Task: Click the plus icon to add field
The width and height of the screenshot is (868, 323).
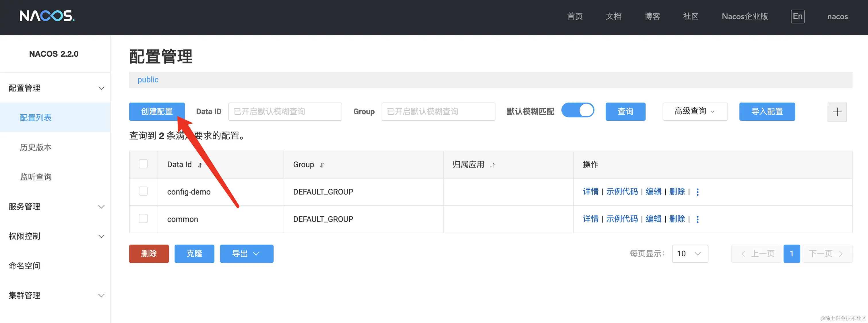Action: point(837,112)
